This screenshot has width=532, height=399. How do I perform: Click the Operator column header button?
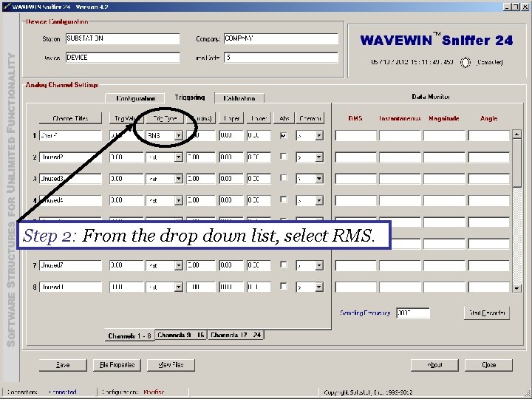(x=310, y=118)
